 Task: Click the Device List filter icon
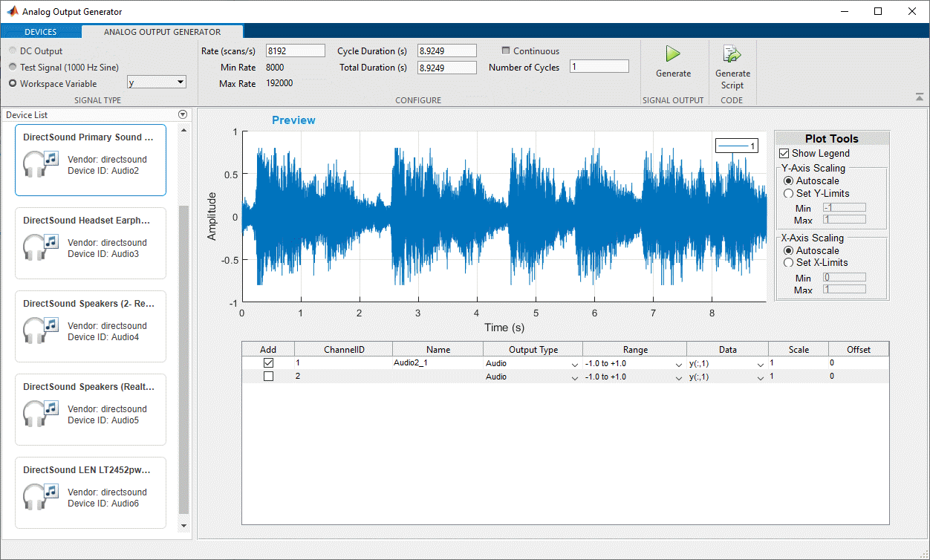click(x=182, y=114)
